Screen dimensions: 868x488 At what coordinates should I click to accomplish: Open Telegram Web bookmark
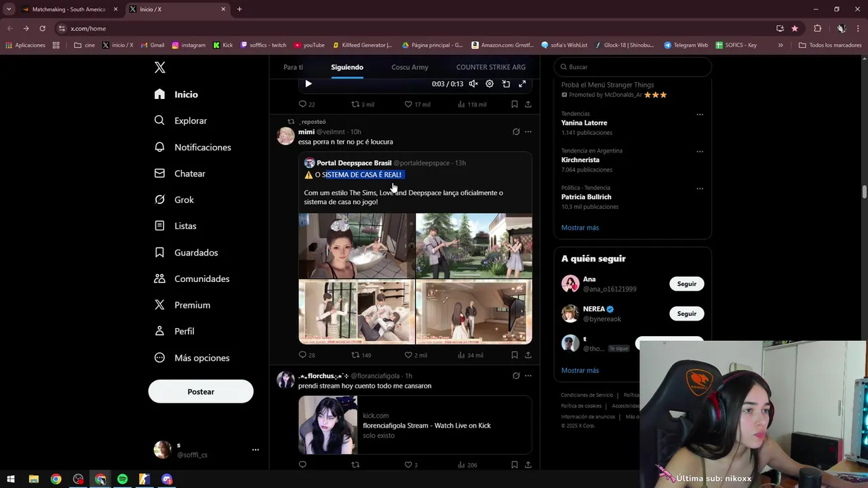tap(686, 45)
